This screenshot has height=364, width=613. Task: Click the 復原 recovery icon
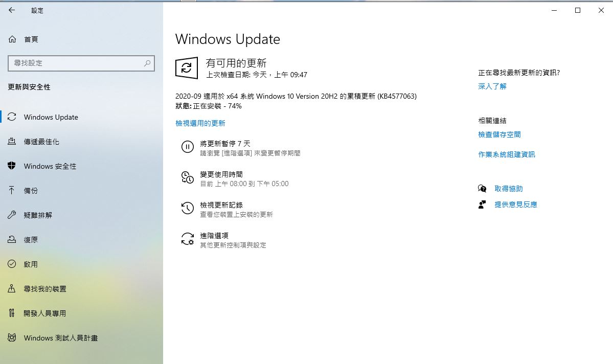pyautogui.click(x=12, y=240)
